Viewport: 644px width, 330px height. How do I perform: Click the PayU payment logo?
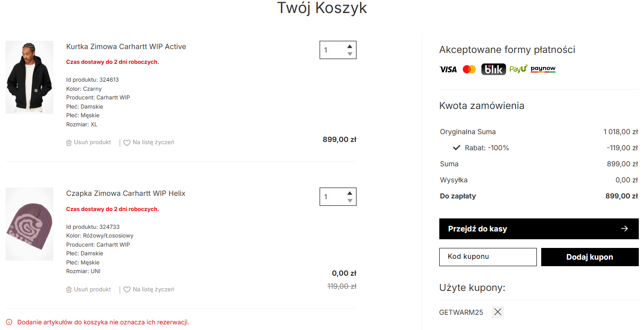(x=518, y=69)
